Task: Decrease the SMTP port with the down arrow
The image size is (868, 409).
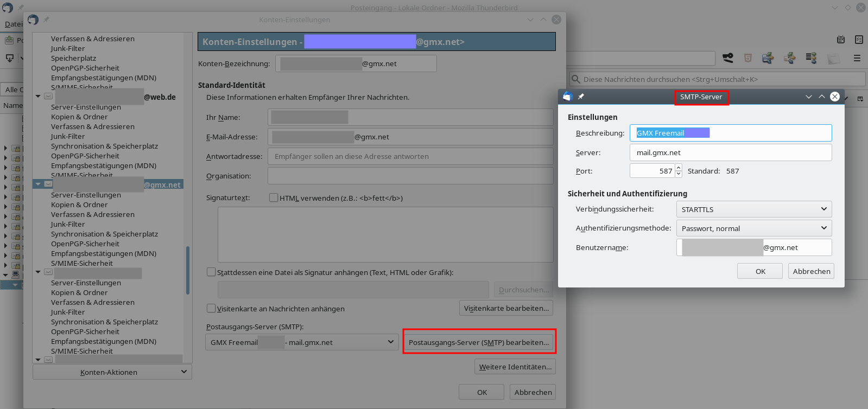Action: [679, 174]
